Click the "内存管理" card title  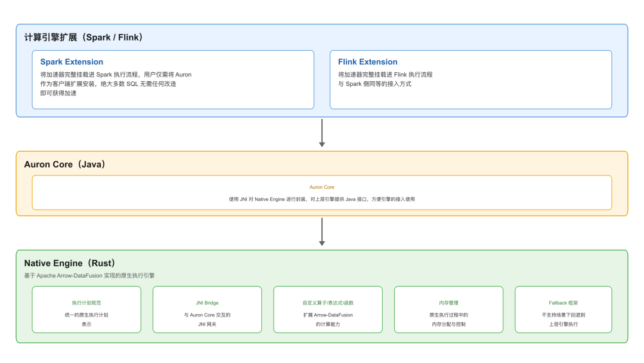point(448,303)
